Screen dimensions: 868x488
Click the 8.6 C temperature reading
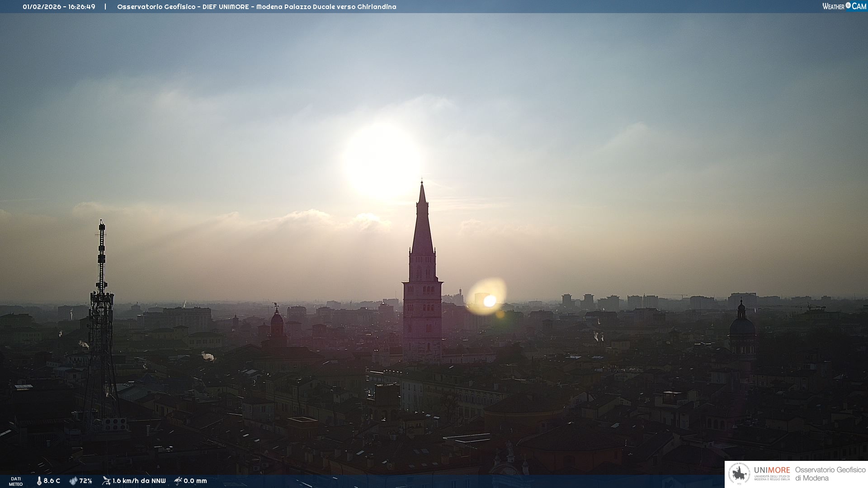tap(52, 481)
